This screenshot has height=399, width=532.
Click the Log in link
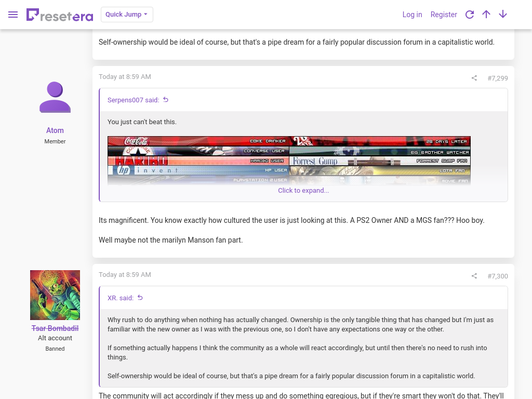(x=412, y=15)
